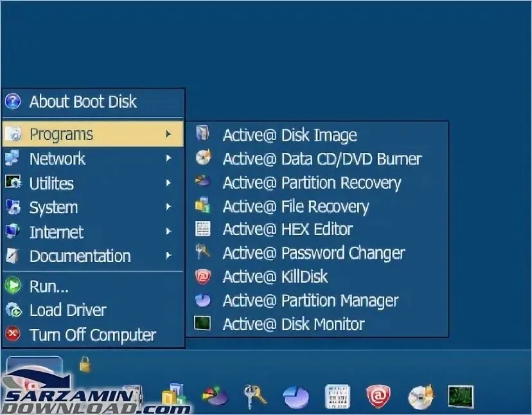Open Active@ HEX Editor from submenu

point(317,229)
